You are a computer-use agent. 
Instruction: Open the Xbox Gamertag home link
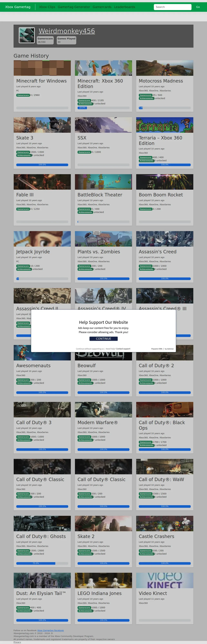click(18, 7)
